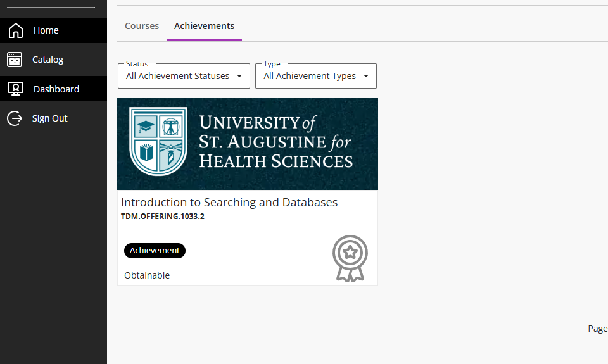The height and width of the screenshot is (364, 608).
Task: Select All Achievement Statuses combo box
Action: click(184, 76)
